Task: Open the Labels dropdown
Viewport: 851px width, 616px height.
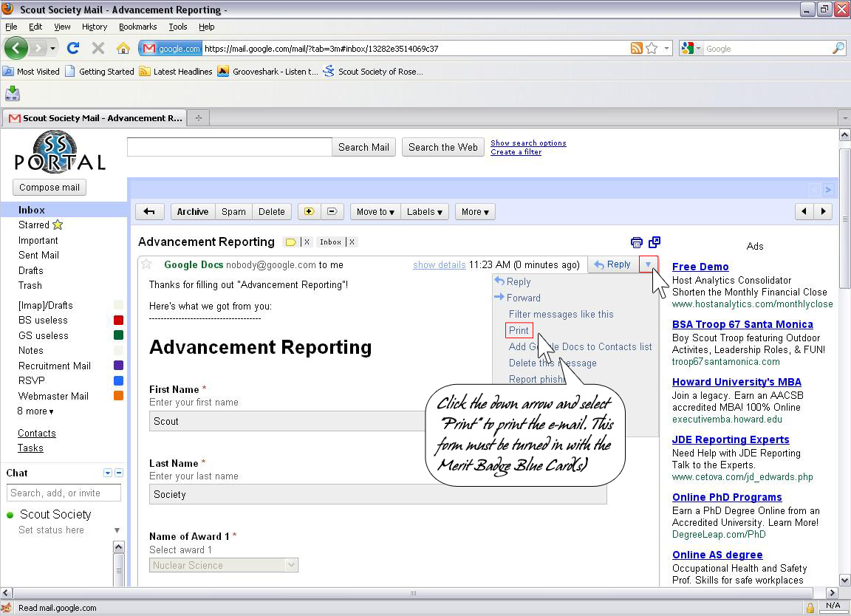Action: click(425, 212)
